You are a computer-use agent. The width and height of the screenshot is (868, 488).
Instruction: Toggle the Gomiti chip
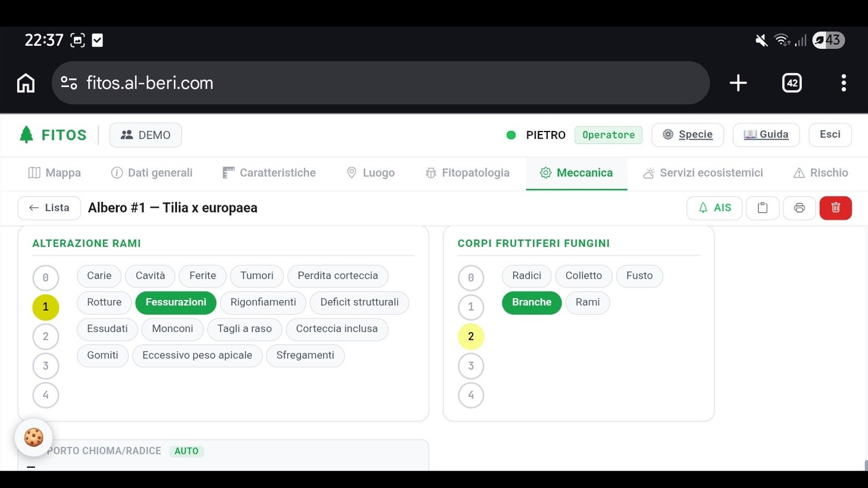[x=103, y=355]
